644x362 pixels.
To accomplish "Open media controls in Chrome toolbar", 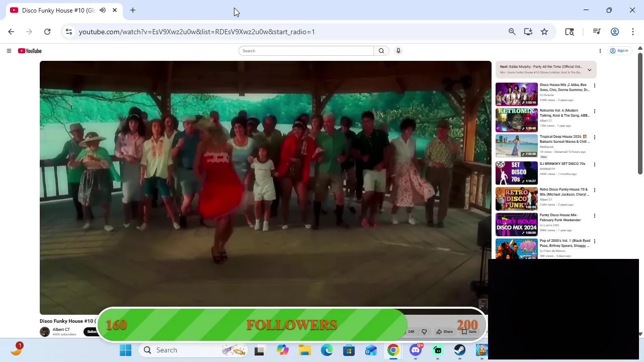I will coord(597,32).
